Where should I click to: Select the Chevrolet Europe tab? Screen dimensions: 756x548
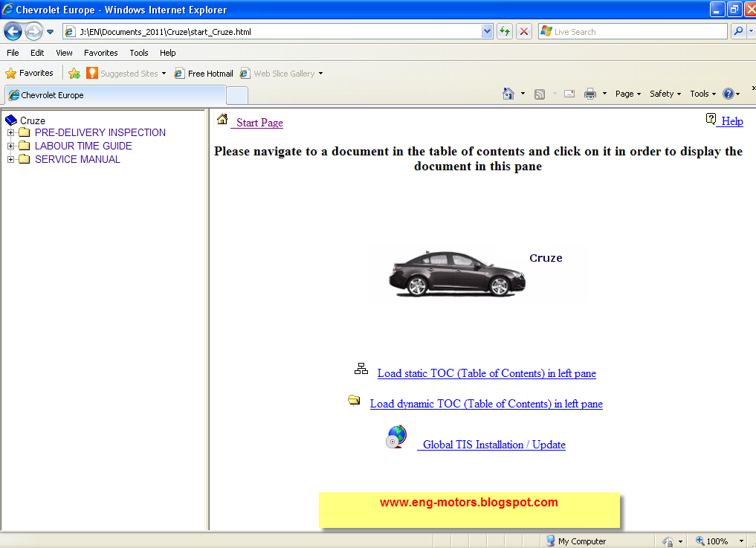116,95
